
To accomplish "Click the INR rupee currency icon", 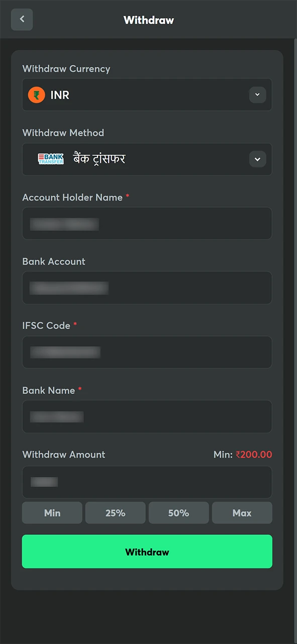I will click(x=36, y=95).
